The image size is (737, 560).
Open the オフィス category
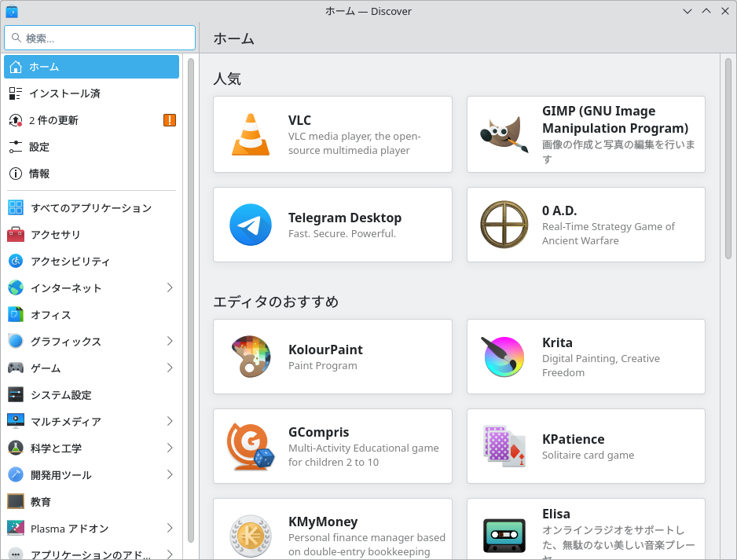[92, 314]
